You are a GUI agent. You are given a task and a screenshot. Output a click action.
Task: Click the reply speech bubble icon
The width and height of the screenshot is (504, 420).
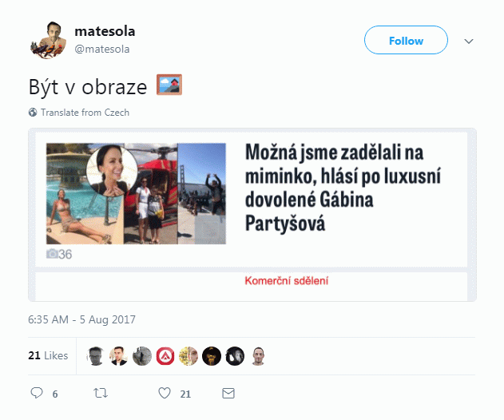tap(37, 393)
